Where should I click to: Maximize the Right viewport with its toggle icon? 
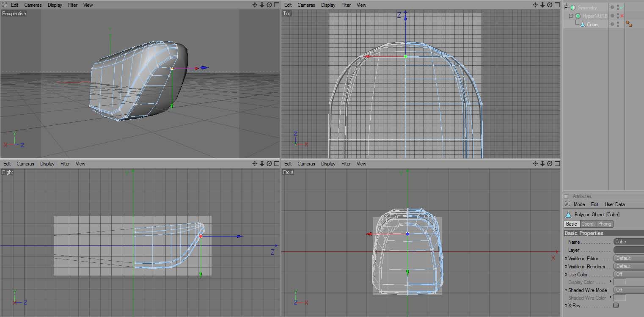pyautogui.click(x=276, y=163)
